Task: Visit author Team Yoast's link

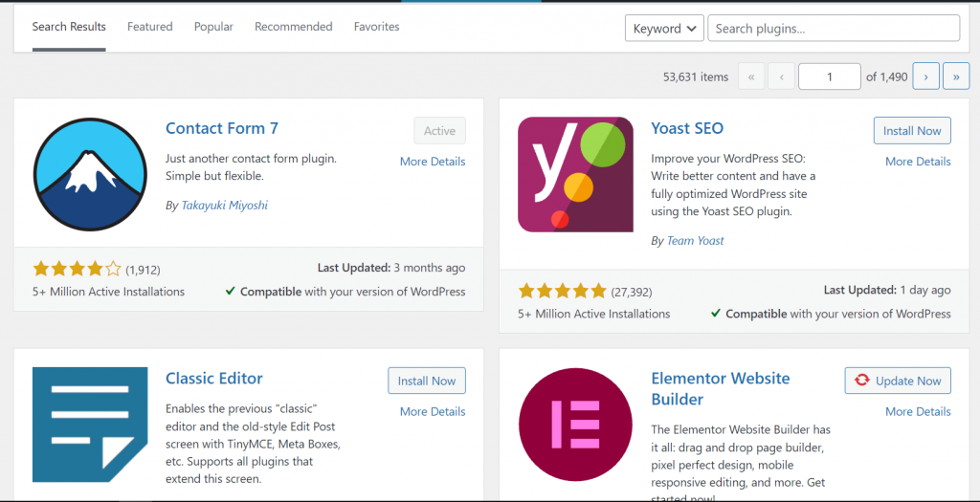Action: point(695,240)
